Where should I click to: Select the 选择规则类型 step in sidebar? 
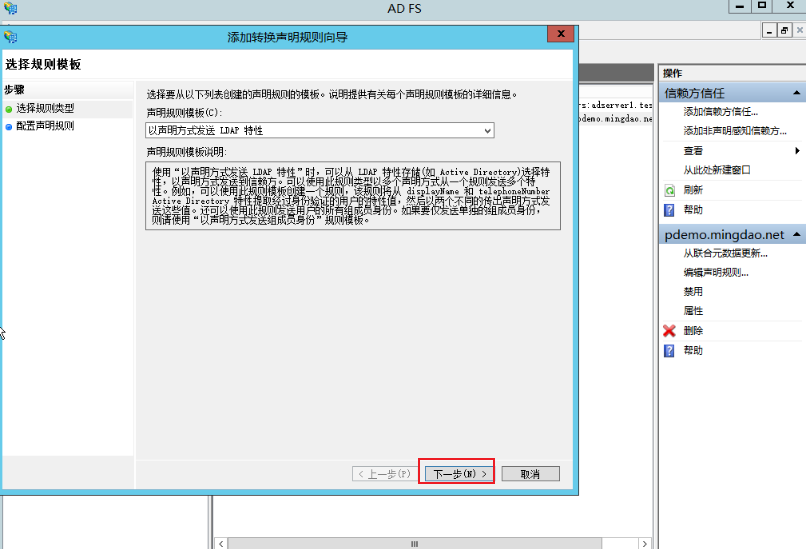click(x=45, y=108)
